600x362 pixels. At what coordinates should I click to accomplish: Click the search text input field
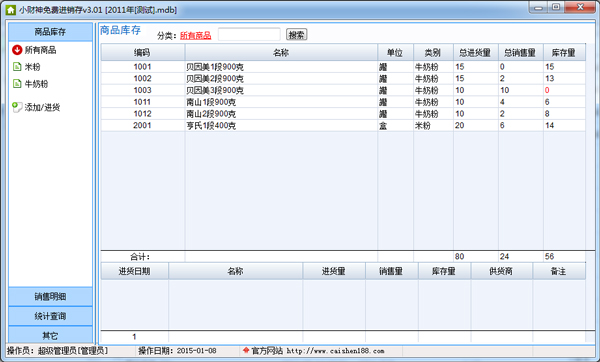click(x=249, y=34)
